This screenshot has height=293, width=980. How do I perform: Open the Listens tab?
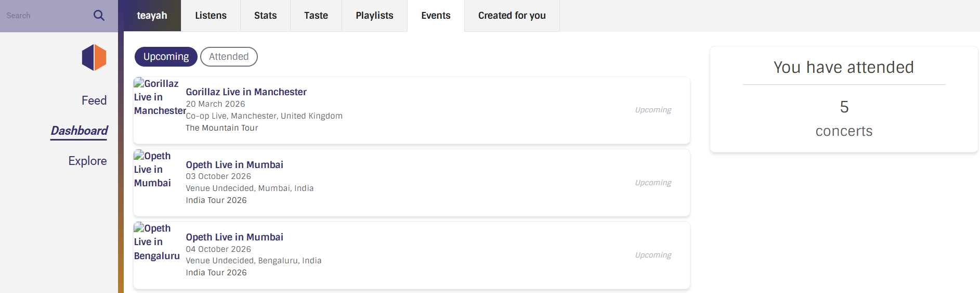(x=211, y=16)
